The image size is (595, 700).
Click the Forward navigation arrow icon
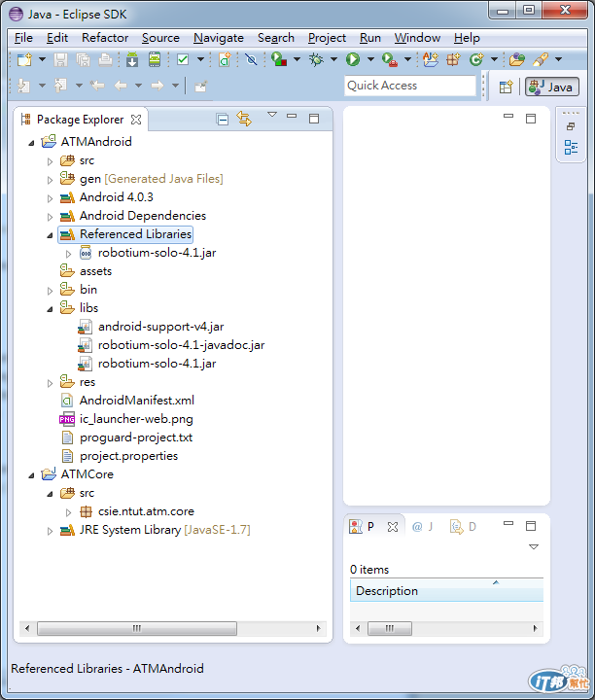(x=157, y=86)
